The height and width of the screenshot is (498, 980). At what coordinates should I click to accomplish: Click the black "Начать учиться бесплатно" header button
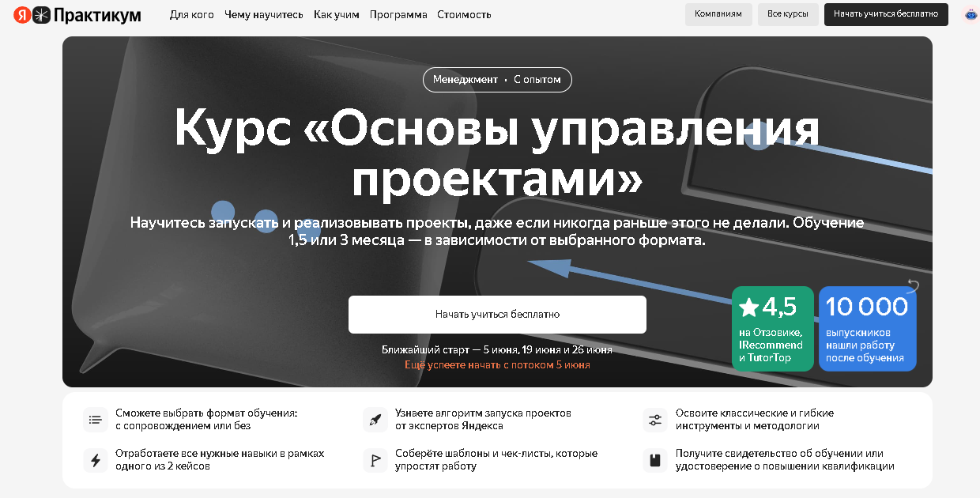coord(886,14)
